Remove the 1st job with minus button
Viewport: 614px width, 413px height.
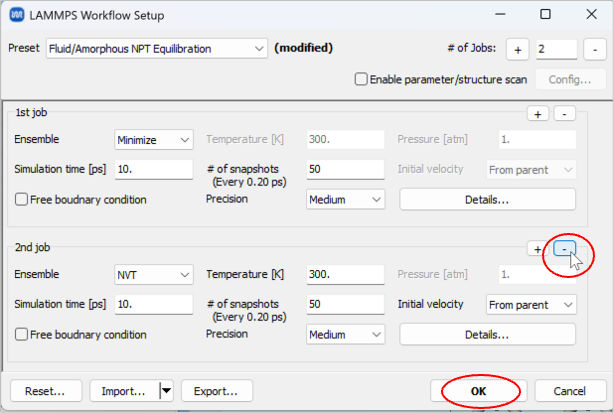click(x=563, y=115)
